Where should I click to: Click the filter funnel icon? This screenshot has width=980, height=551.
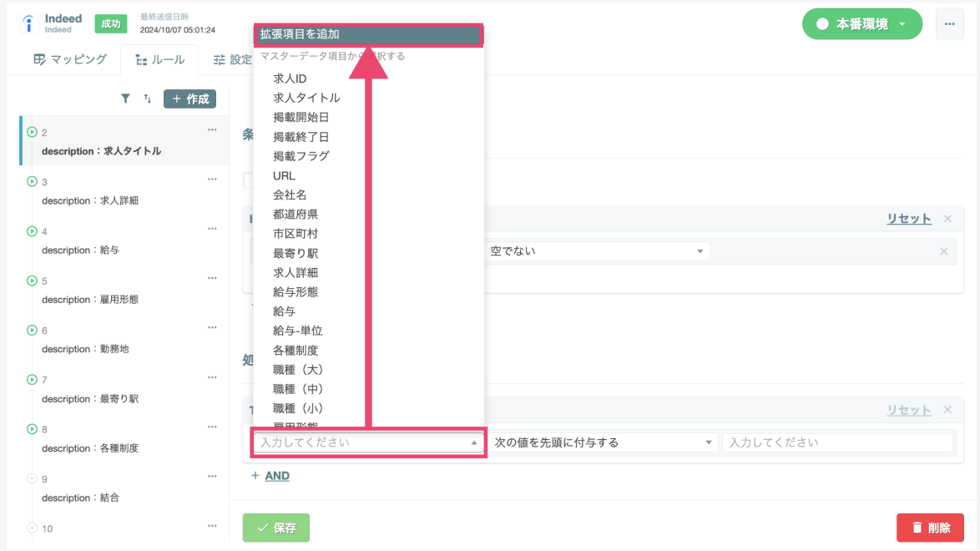(x=125, y=99)
